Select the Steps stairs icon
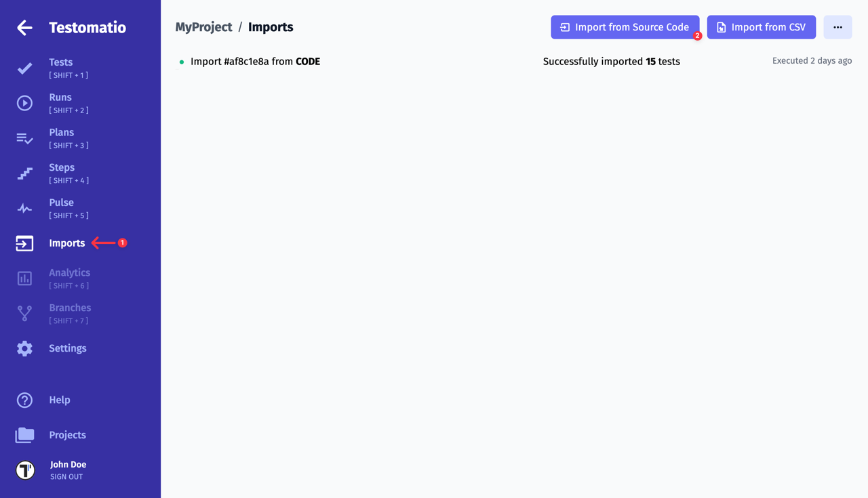The image size is (868, 498). tap(24, 173)
